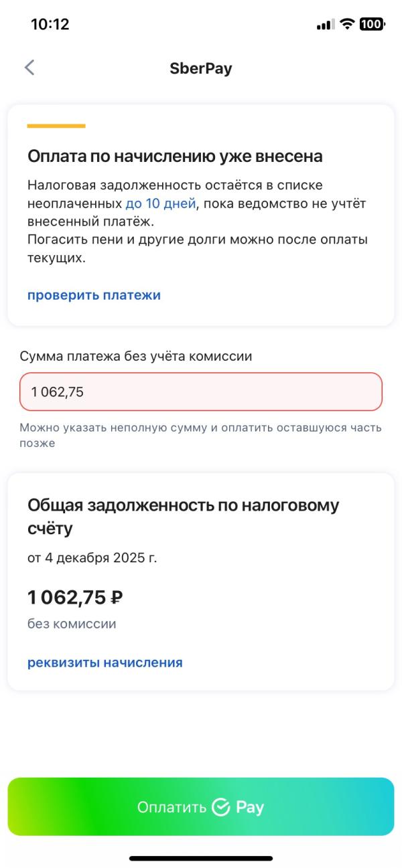The height and width of the screenshot is (868, 402).
Task: Tap the bold 1 062,75 ₽ debt amount
Action: point(75,597)
